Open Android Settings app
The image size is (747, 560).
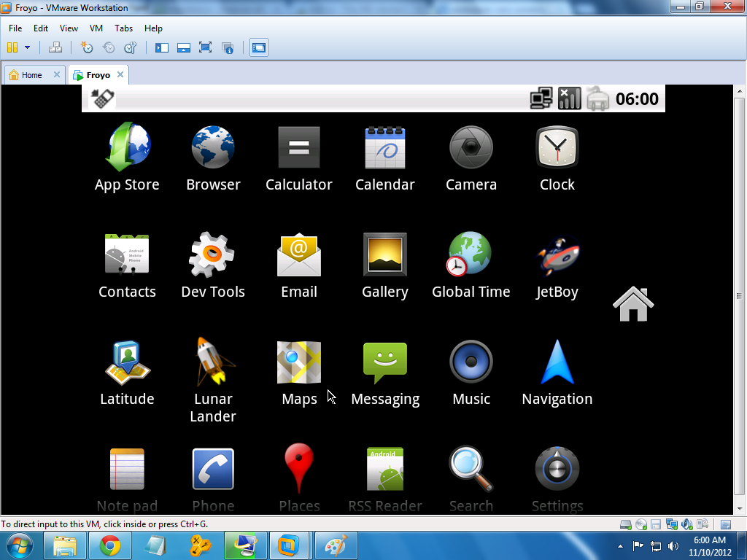coord(557,479)
